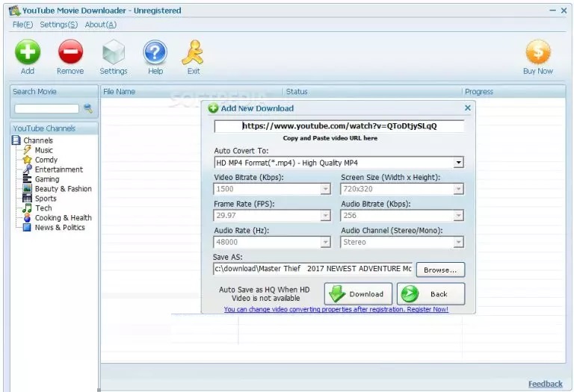Click the Cooking & Health person icon
The width and height of the screenshot is (574, 392).
27,217
